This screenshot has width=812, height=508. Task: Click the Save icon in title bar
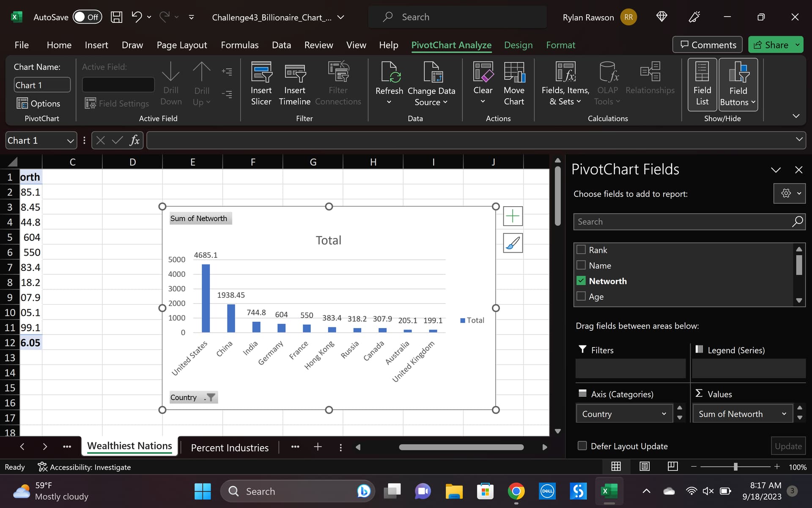(116, 17)
